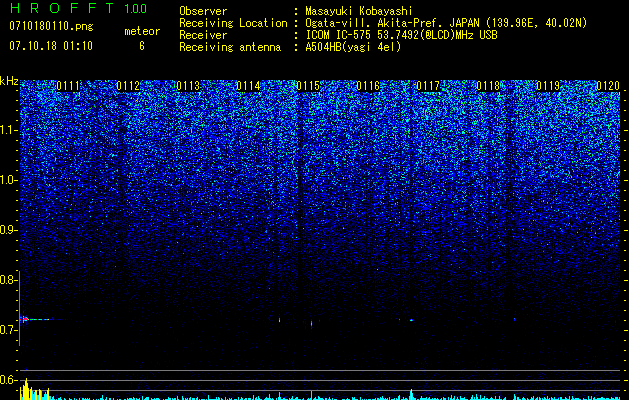Click the meteor echo near 0117 marker
The image size is (629, 400).
pyautogui.click(x=411, y=320)
